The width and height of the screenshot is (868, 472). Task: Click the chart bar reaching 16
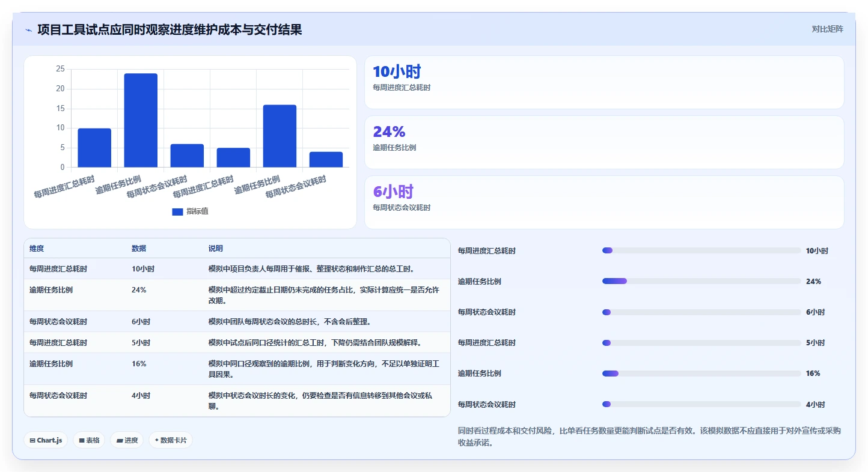point(280,136)
